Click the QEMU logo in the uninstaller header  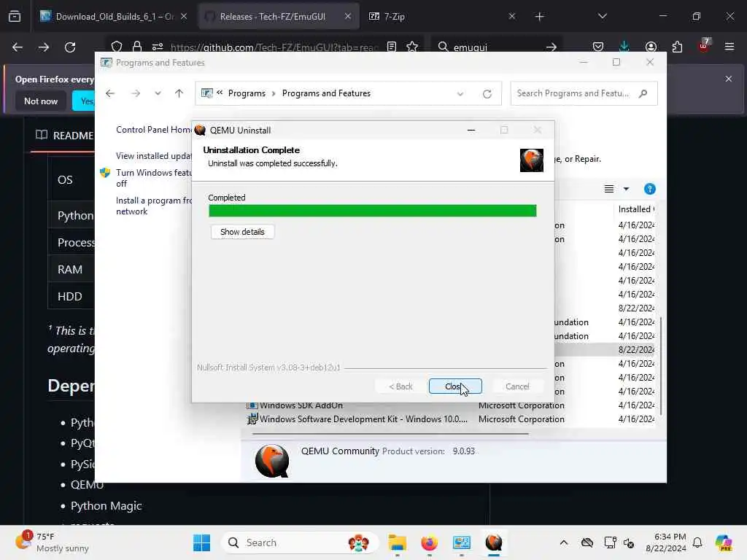click(532, 160)
